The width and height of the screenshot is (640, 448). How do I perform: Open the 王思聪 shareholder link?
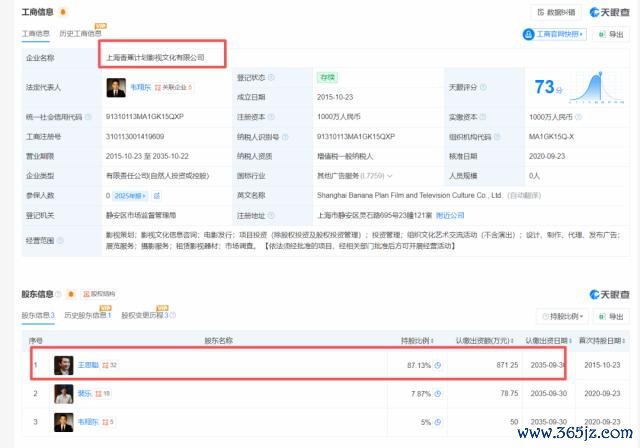tap(88, 365)
